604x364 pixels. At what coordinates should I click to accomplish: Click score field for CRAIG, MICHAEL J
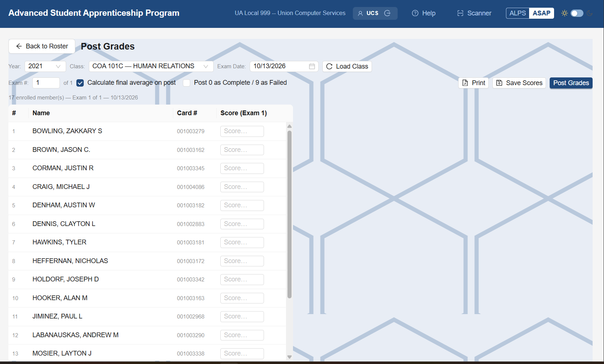(x=242, y=187)
